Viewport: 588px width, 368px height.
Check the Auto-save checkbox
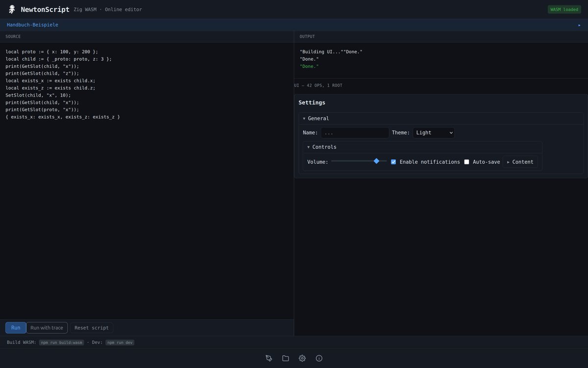(x=466, y=162)
